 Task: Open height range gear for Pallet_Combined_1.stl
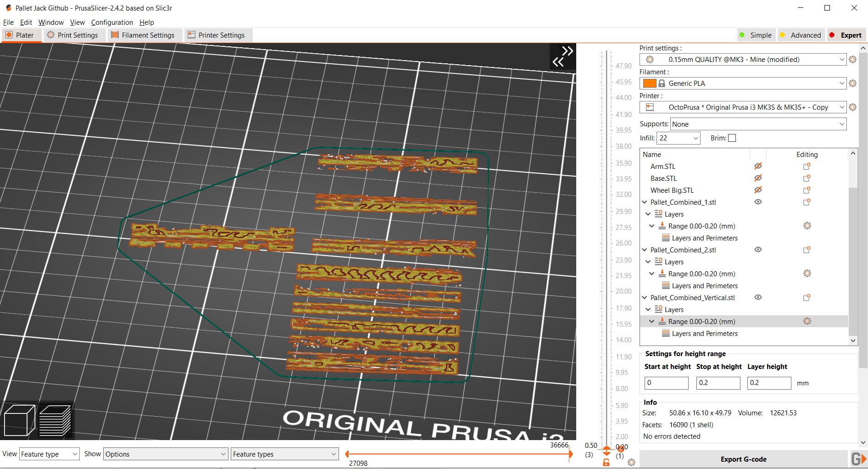[807, 226]
